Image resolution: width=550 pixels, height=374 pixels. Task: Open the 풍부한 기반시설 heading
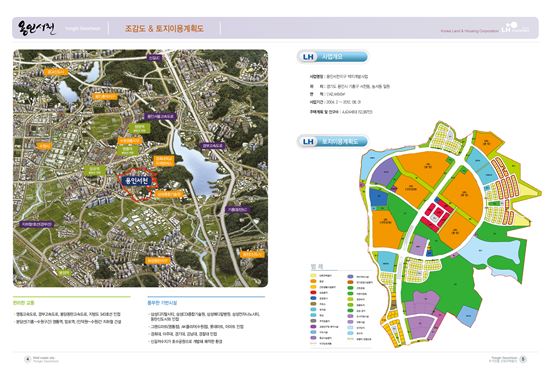pos(162,302)
